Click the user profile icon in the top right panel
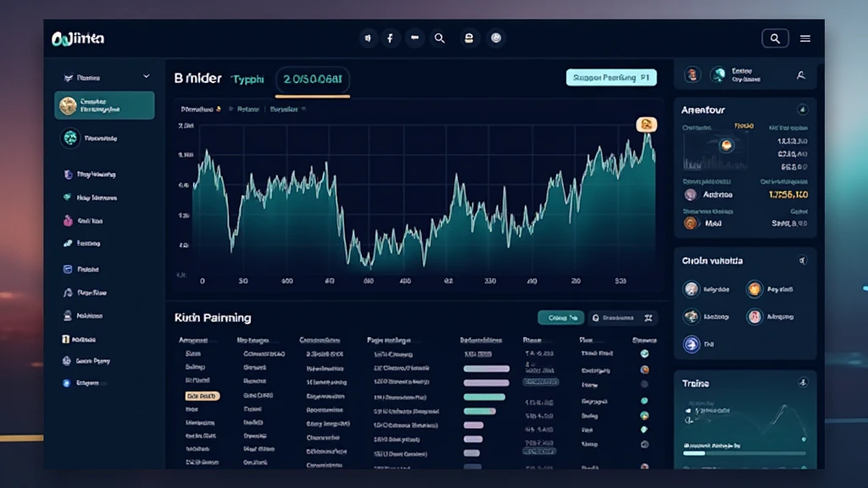Screen dimensions: 868x488 click(x=800, y=75)
